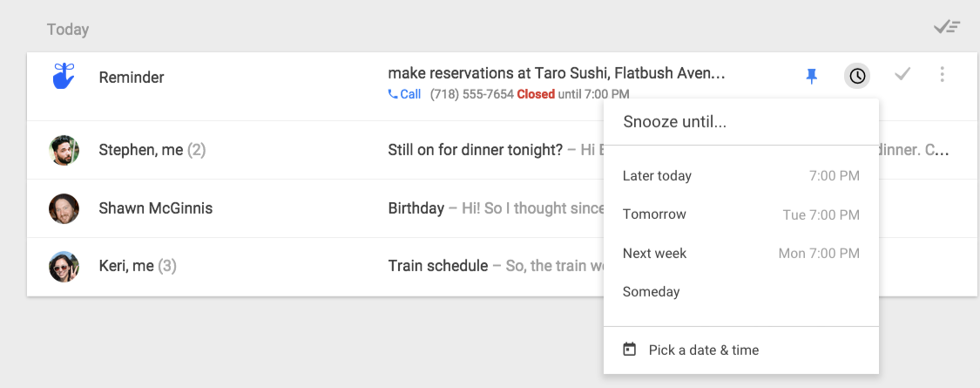
Task: Sweep all Today items with the checkmark icon
Action: tap(946, 27)
